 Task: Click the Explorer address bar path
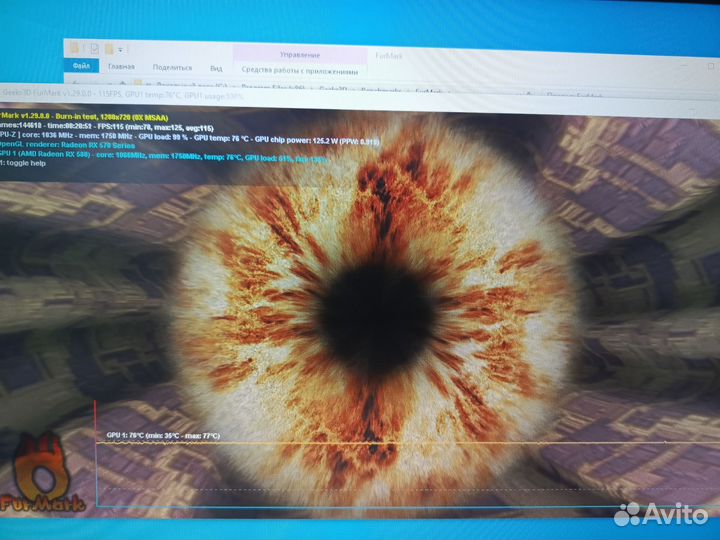click(294, 89)
